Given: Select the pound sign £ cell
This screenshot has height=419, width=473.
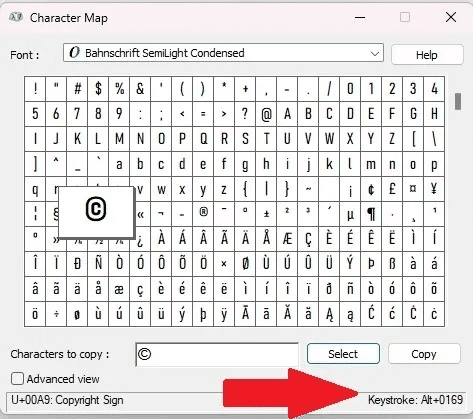Looking at the screenshot, I should [x=392, y=189].
